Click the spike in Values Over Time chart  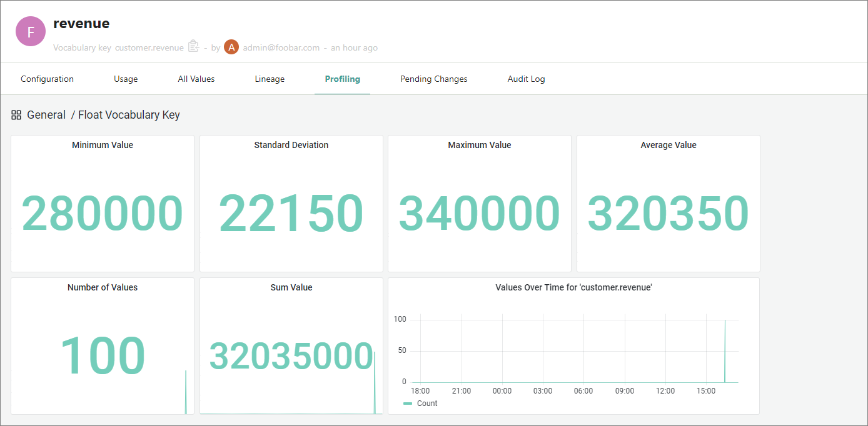[725, 350]
